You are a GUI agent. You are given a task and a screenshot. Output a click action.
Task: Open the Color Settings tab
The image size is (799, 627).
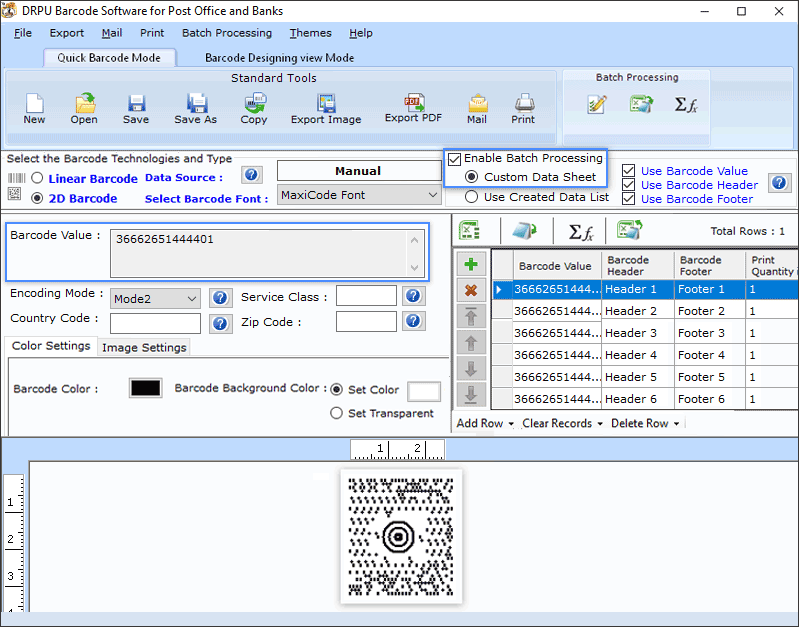[x=51, y=346]
